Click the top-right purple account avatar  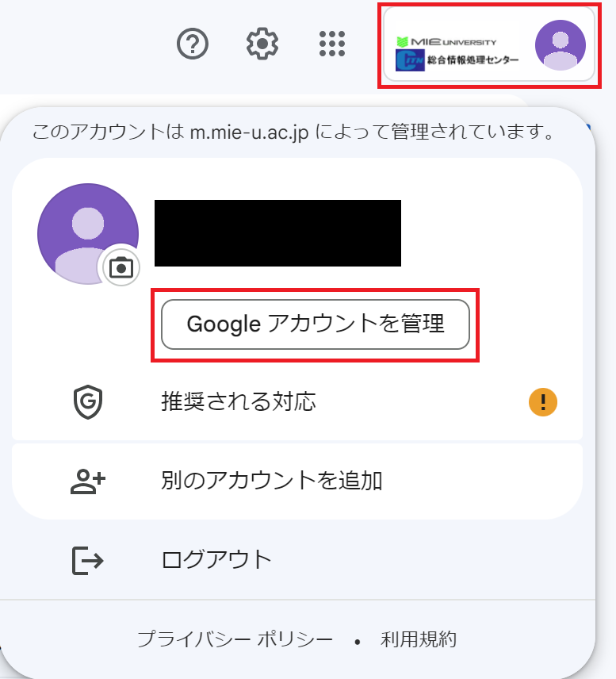[561, 45]
